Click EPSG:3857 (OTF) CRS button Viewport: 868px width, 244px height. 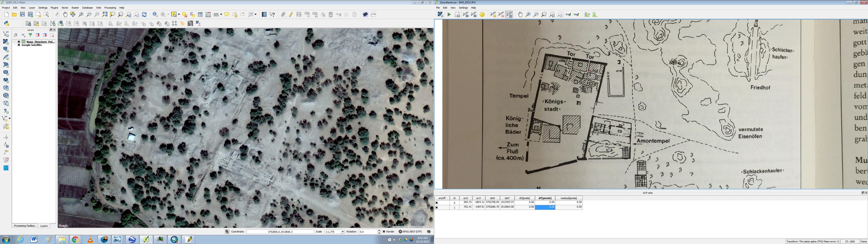410,232
